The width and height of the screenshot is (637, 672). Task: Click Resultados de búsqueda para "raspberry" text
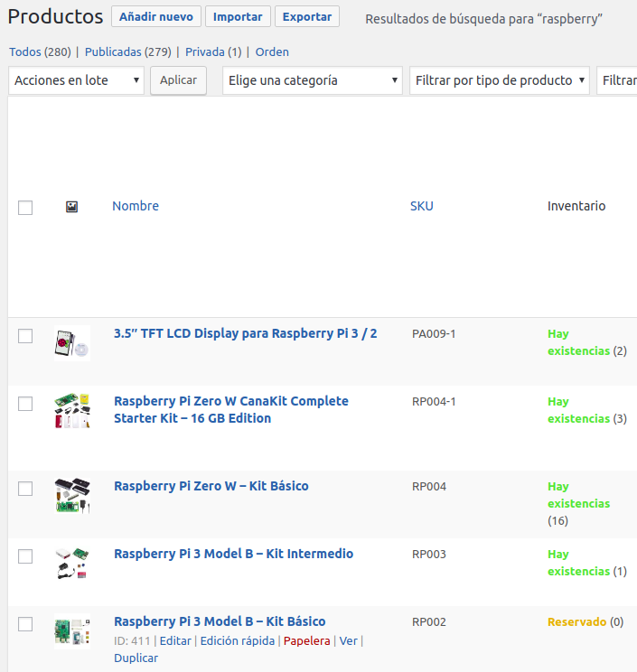click(483, 19)
